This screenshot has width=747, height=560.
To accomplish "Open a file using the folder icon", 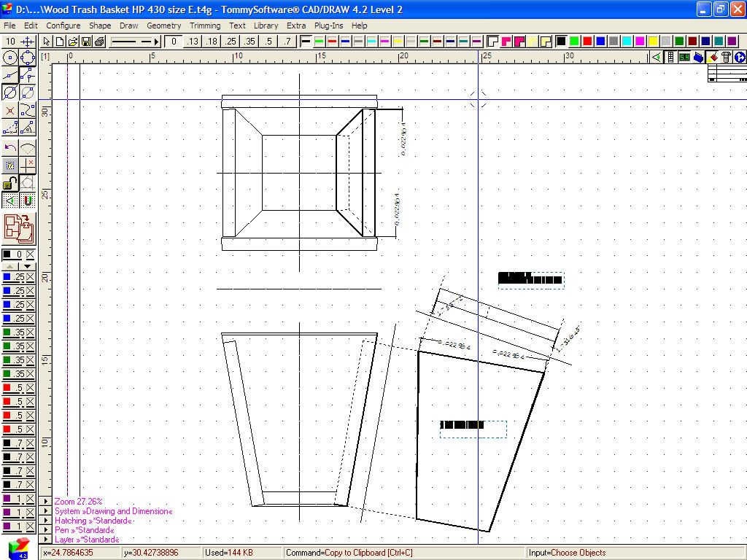I will (73, 42).
